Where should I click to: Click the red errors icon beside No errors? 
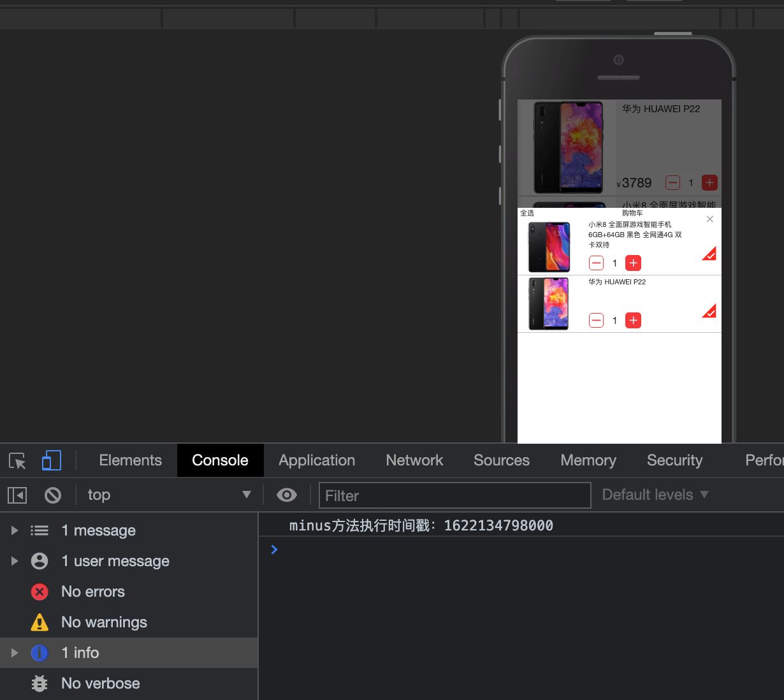click(39, 592)
